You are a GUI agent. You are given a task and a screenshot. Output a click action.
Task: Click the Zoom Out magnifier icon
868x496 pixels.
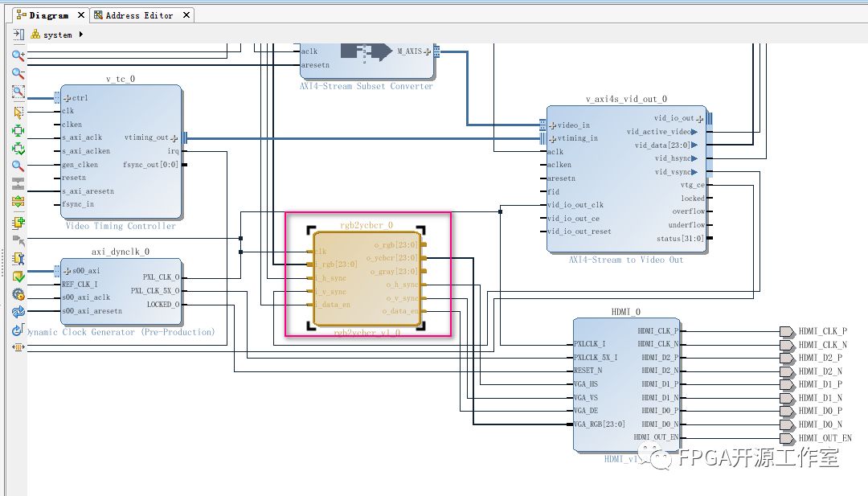click(18, 74)
